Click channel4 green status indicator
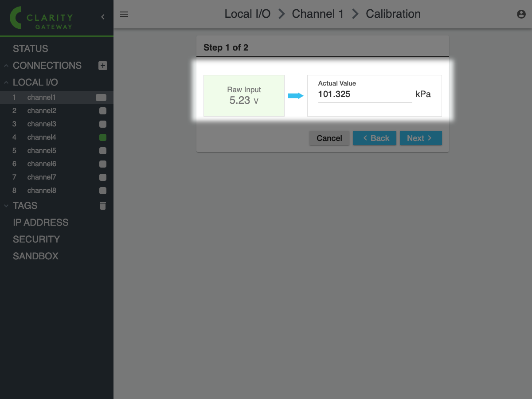This screenshot has height=399, width=532. click(103, 137)
